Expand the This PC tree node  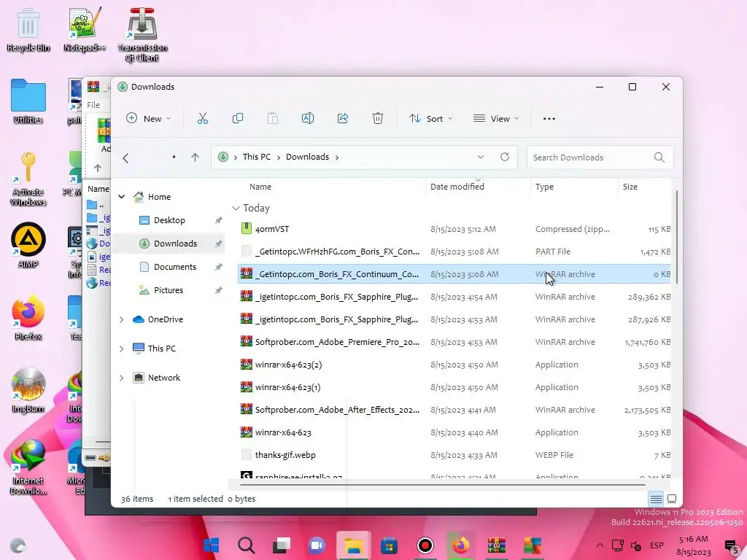point(122,349)
